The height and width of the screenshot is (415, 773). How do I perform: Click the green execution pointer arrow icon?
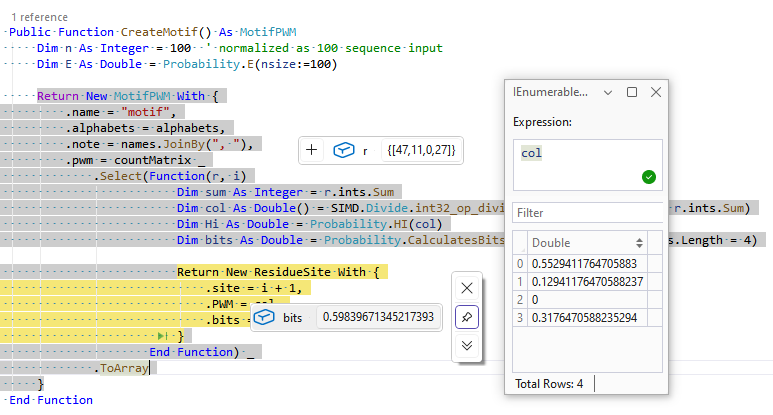tap(163, 336)
